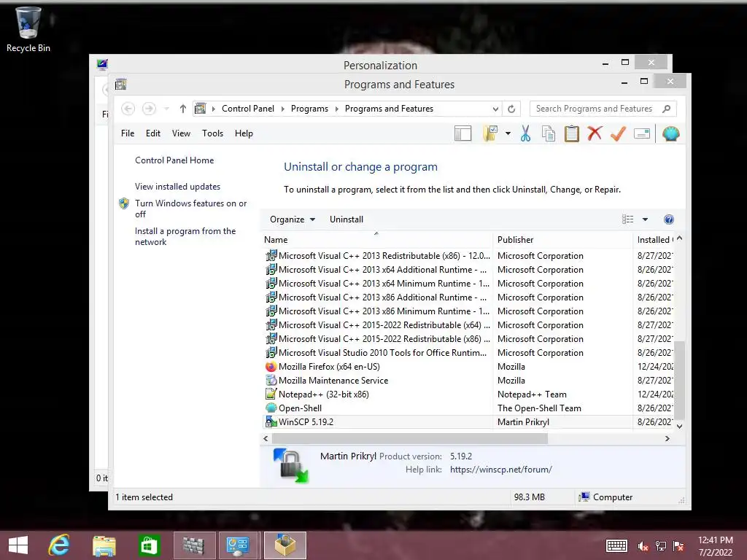The height and width of the screenshot is (560, 747).
Task: Click the Personalization taskbar button
Action: [239, 545]
